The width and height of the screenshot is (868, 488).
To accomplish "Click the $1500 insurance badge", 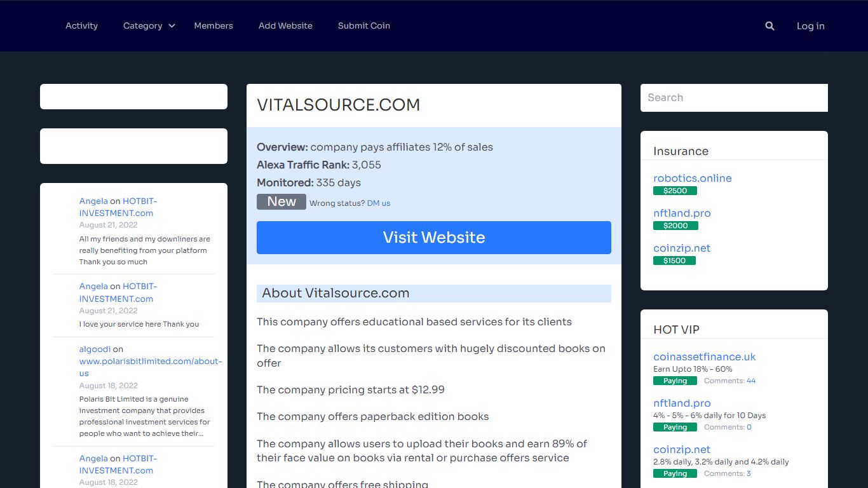I will pyautogui.click(x=674, y=261).
